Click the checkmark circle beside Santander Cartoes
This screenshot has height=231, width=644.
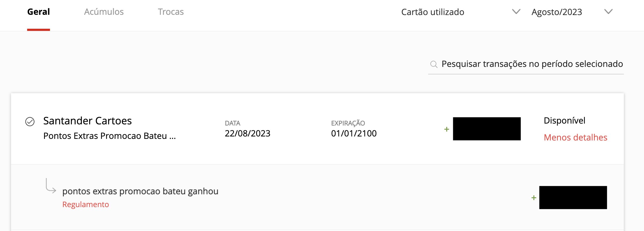30,122
